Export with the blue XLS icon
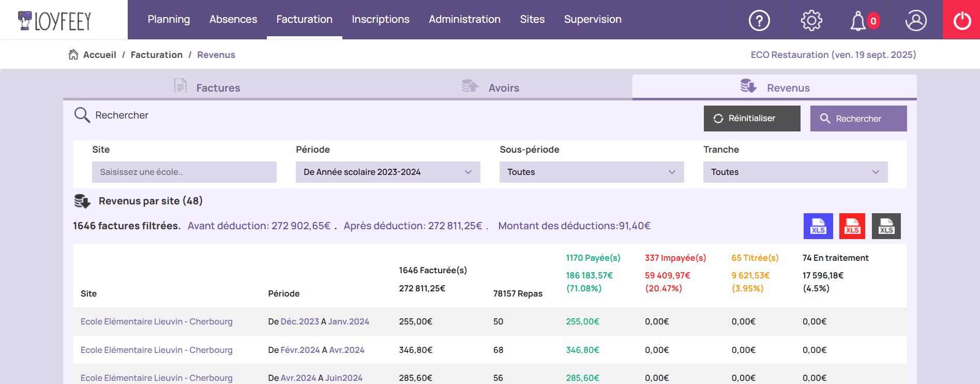 [818, 226]
